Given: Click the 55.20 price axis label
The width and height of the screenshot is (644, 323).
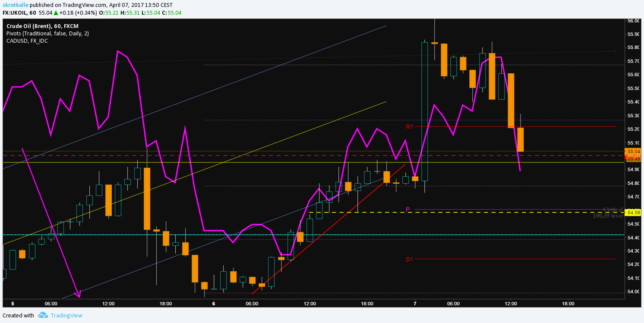Looking at the screenshot, I should coord(633,129).
